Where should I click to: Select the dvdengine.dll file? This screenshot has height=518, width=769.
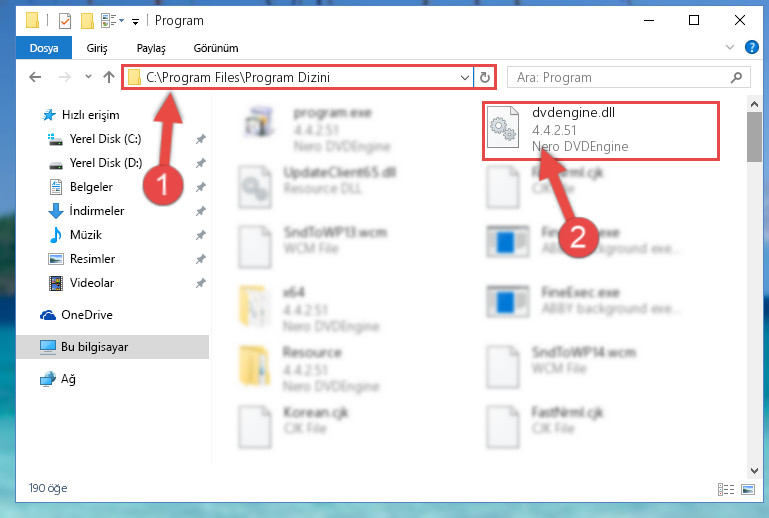click(601, 130)
